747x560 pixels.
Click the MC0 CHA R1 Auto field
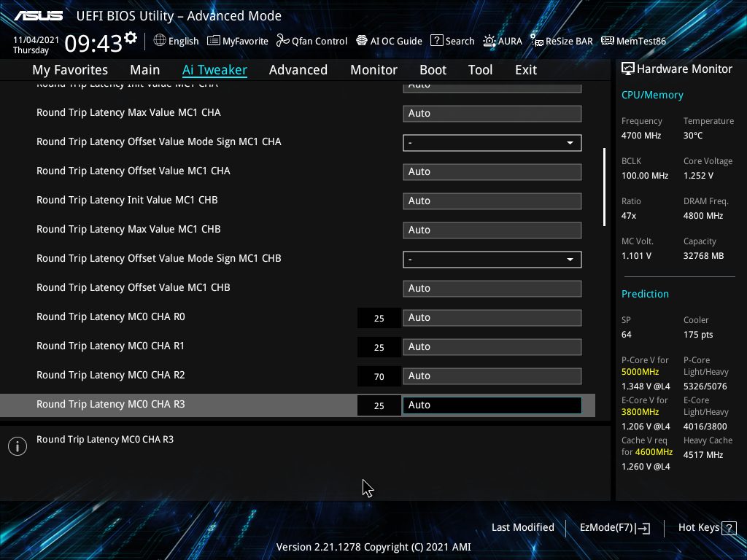492,346
